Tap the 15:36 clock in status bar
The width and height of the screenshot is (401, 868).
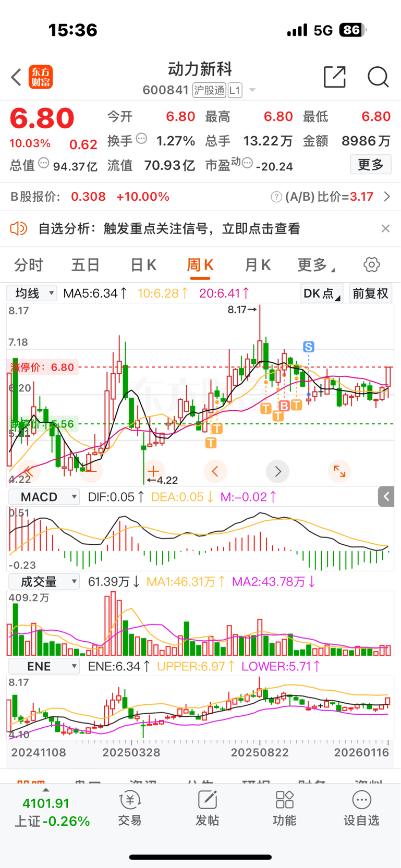point(72,30)
